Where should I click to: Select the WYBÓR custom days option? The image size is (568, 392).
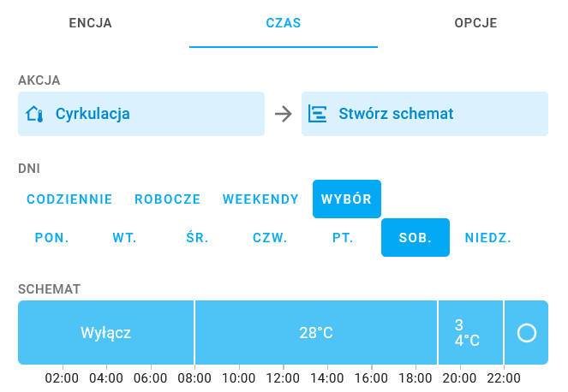347,199
